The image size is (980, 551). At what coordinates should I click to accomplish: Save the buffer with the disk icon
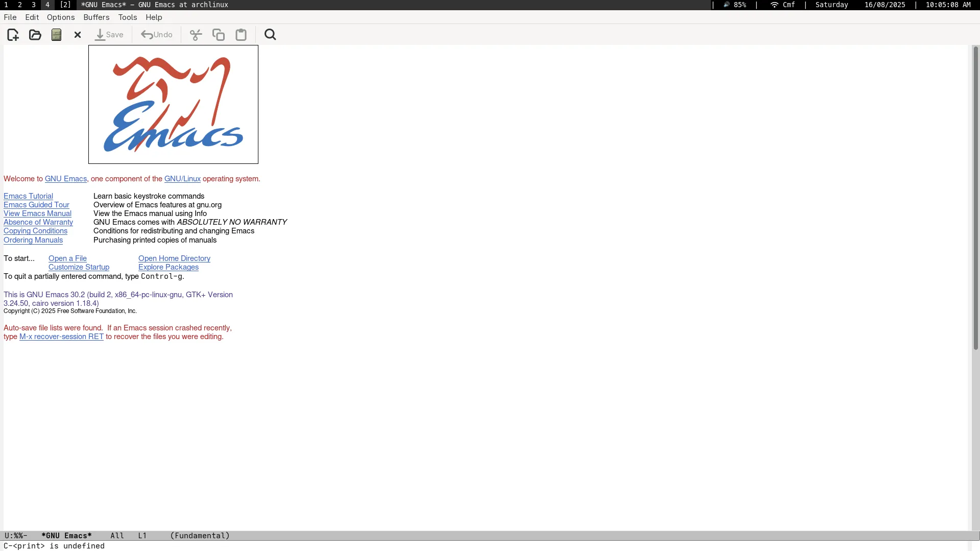56,34
